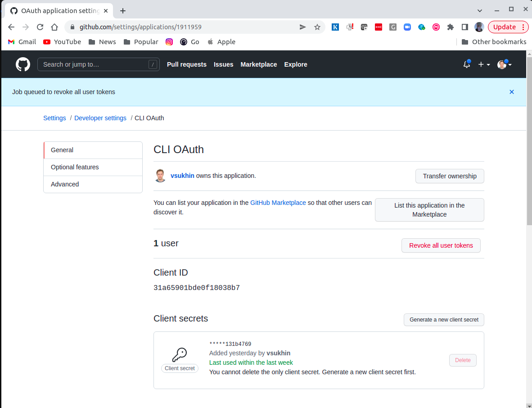
Task: Dismiss the revoke tokens banner
Action: [x=512, y=92]
